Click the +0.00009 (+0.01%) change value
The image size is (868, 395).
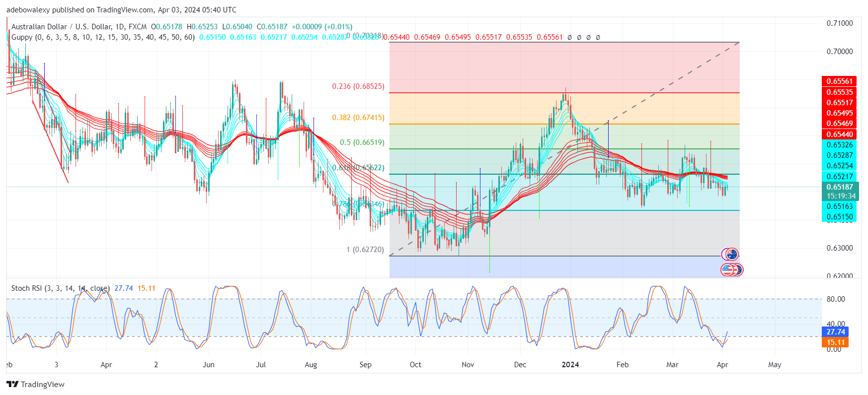pos(322,27)
